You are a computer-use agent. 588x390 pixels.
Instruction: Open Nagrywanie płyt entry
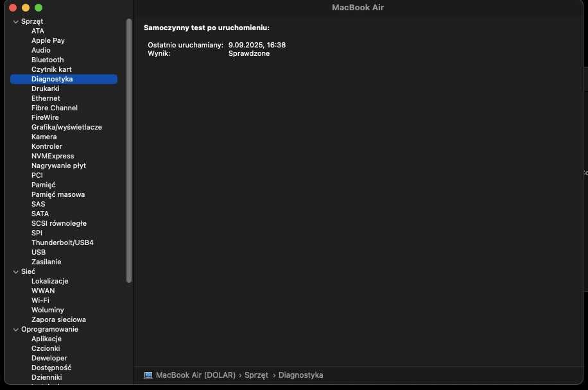pyautogui.click(x=58, y=165)
